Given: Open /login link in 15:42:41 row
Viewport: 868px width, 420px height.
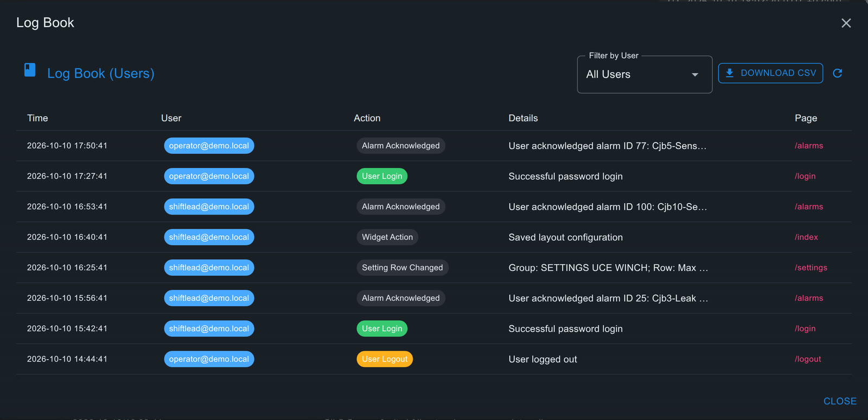Looking at the screenshot, I should click(x=805, y=328).
